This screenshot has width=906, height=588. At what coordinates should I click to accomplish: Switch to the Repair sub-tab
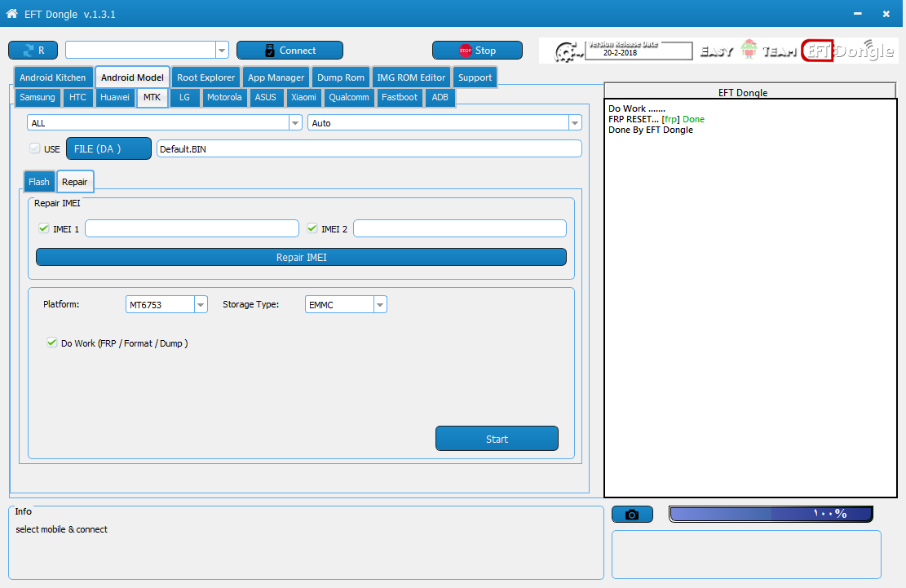74,181
